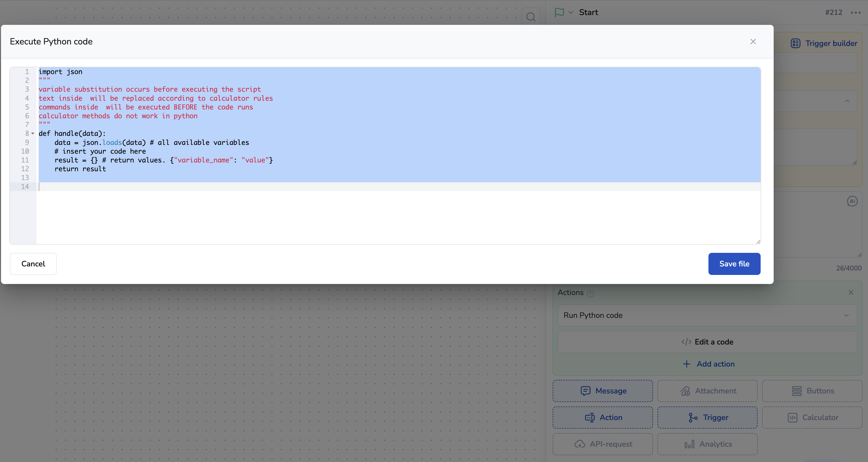
Task: Collapse the handle function fold arrow
Action: 33,134
